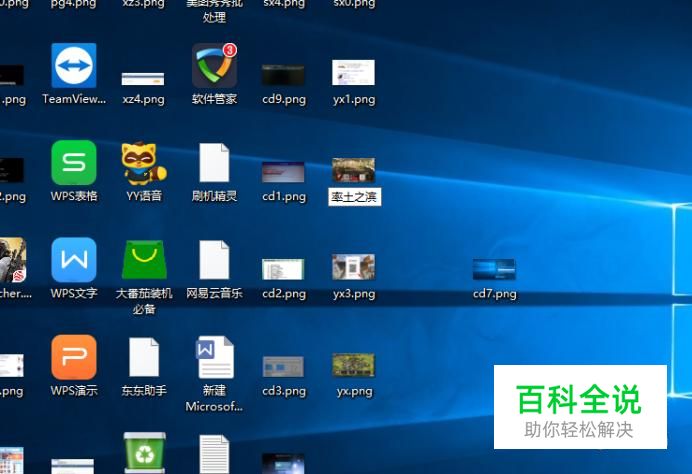Select the xz4.png file icon
The image size is (692, 474).
tap(143, 79)
